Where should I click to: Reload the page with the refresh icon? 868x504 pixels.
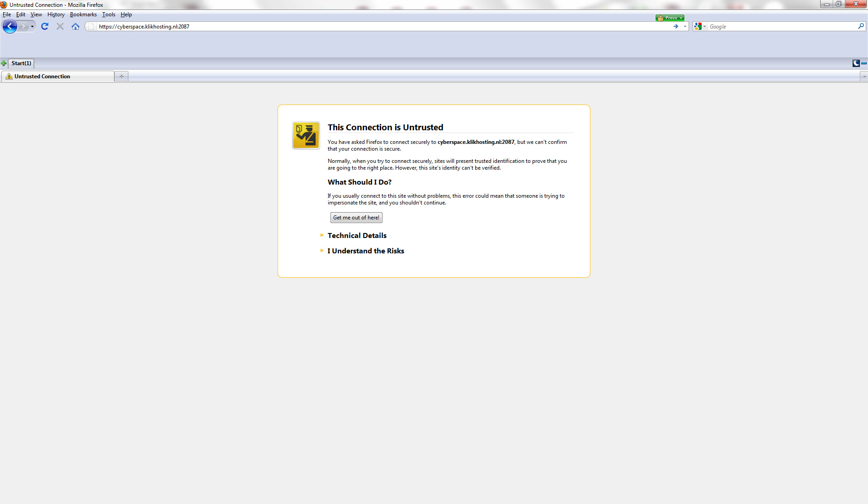click(x=44, y=27)
